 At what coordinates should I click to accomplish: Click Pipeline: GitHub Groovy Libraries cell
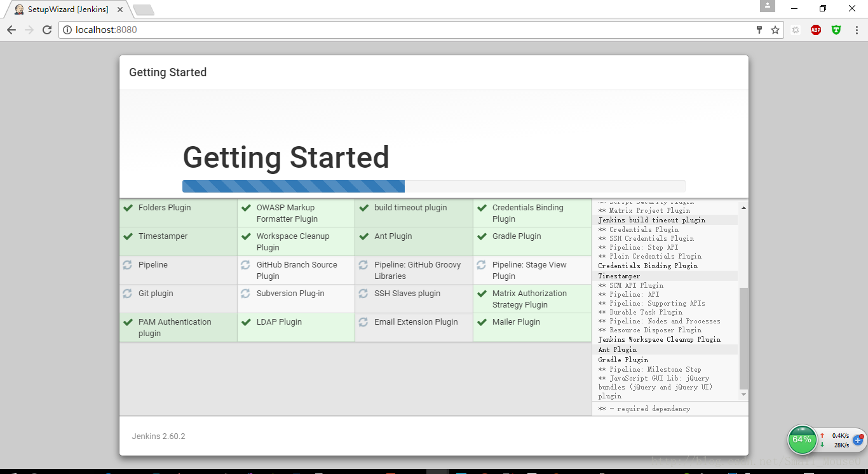click(x=414, y=271)
